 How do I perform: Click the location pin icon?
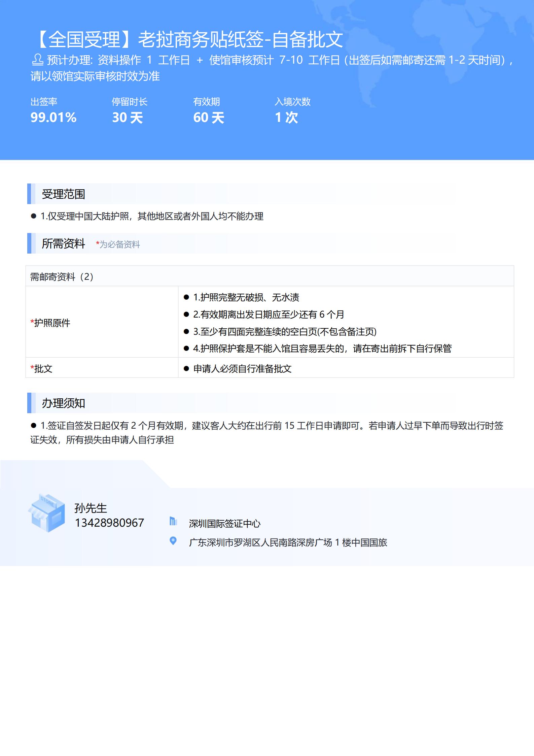pyautogui.click(x=173, y=541)
